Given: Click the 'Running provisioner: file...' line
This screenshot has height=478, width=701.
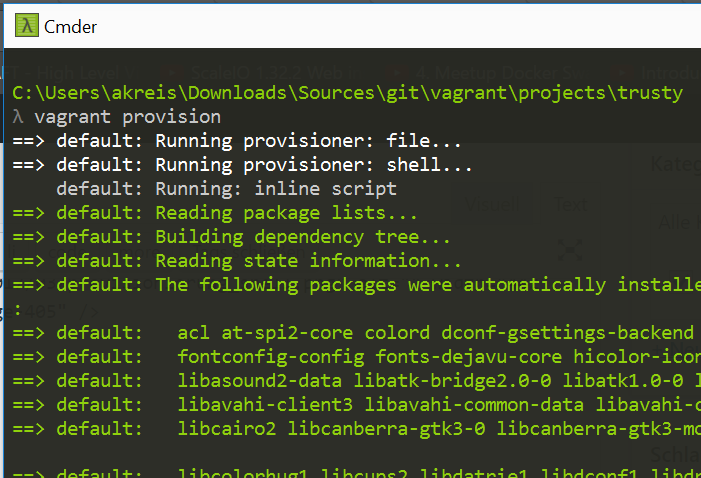Looking at the screenshot, I should point(308,141).
